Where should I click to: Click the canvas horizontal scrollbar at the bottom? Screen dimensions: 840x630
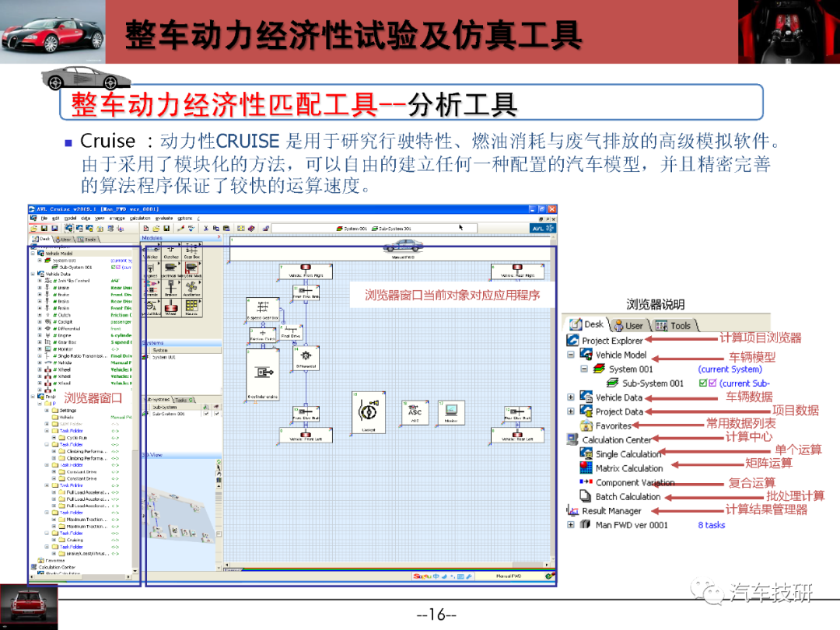click(x=387, y=565)
